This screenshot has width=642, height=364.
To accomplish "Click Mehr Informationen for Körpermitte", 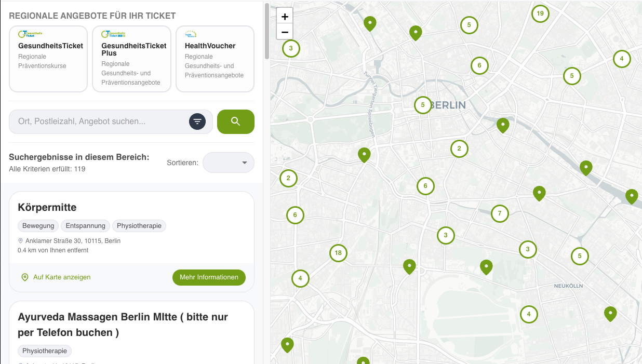I will [209, 277].
